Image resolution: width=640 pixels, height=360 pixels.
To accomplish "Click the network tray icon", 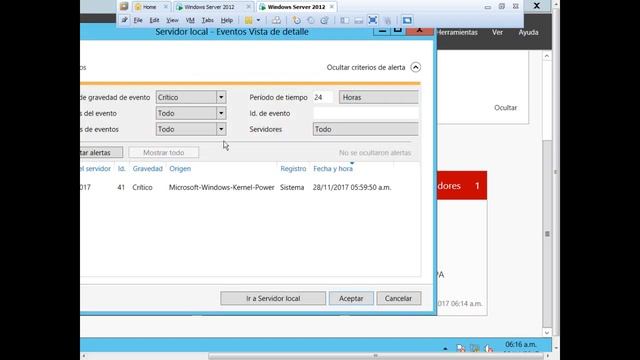I will pyautogui.click(x=474, y=348).
